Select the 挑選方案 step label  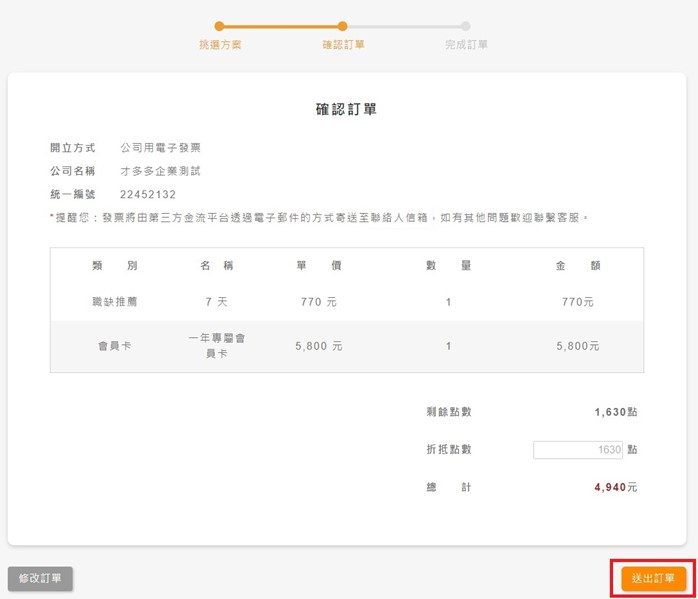click(x=220, y=45)
